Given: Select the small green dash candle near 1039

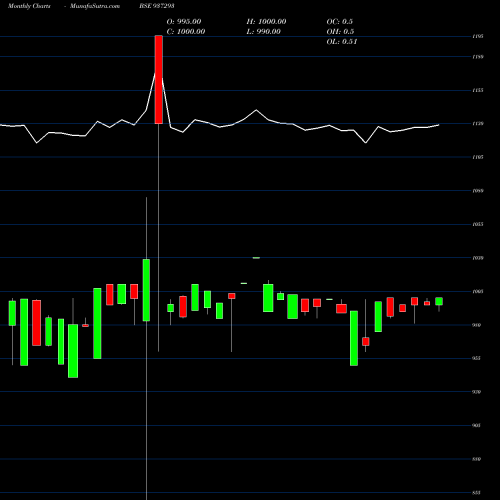Looking at the screenshot, I should [256, 258].
